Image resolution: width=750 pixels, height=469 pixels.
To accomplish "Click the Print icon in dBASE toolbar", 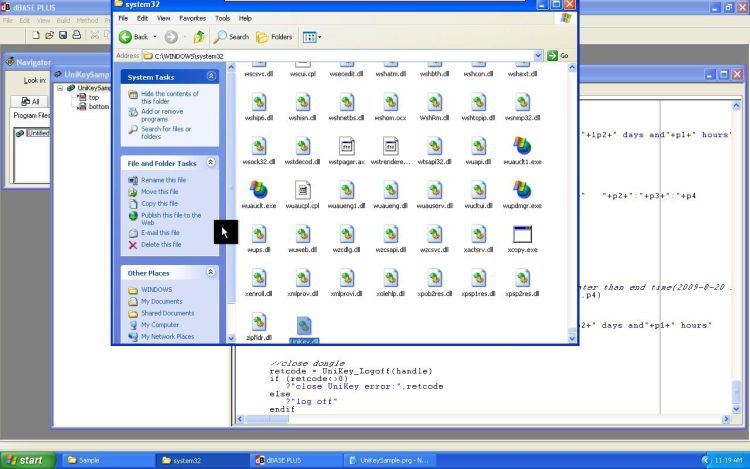I will 77,35.
